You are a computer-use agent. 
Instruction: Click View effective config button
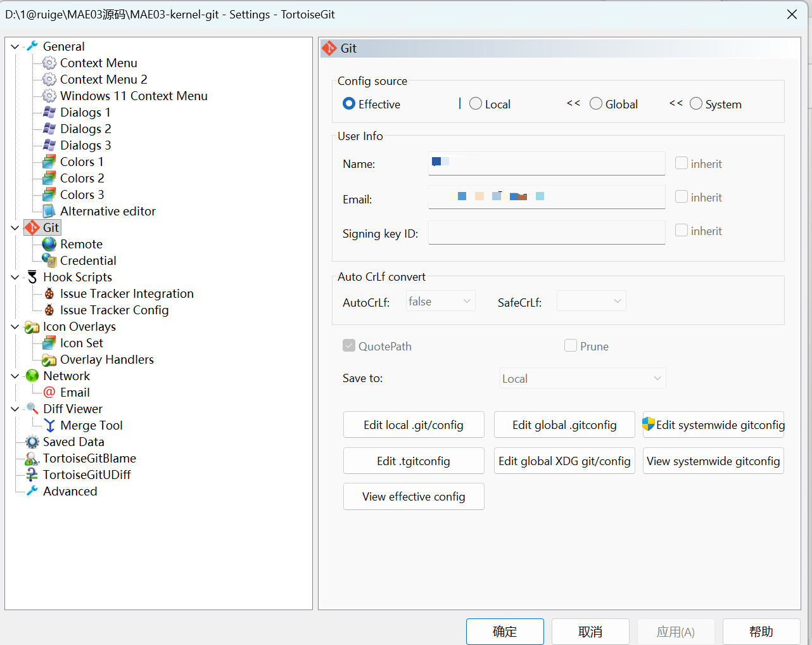pos(414,496)
